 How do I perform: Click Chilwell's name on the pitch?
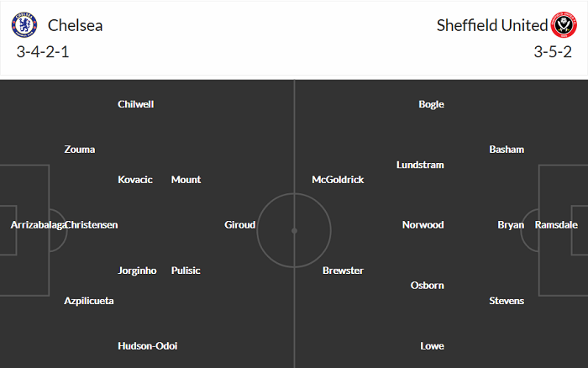coord(136,104)
